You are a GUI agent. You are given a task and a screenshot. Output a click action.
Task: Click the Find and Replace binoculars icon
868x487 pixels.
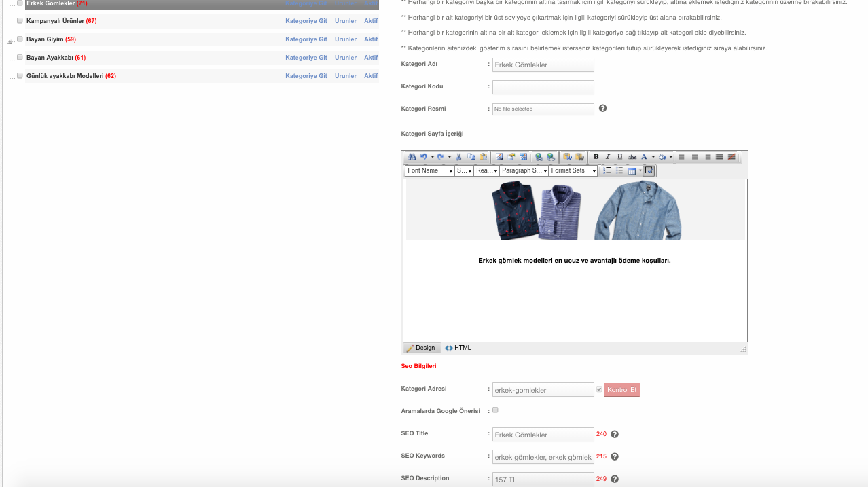point(412,157)
